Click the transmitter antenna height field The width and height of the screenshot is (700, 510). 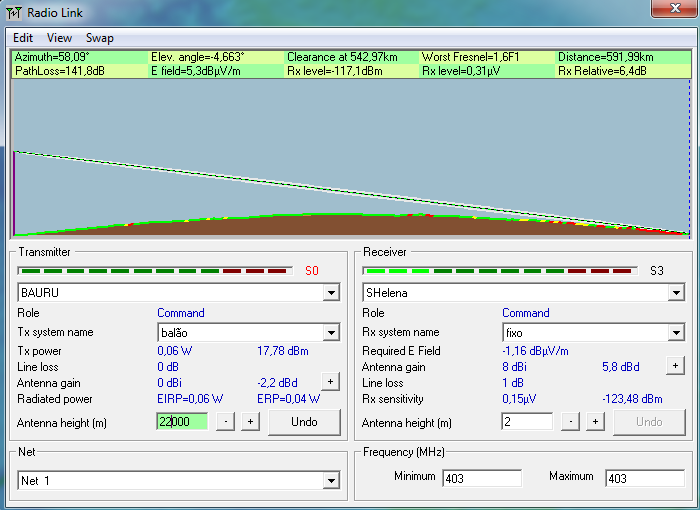point(181,422)
